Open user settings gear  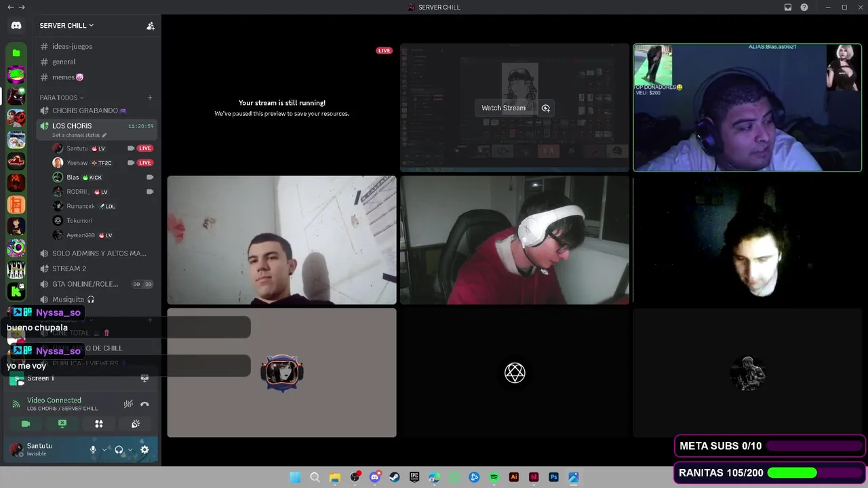click(144, 449)
